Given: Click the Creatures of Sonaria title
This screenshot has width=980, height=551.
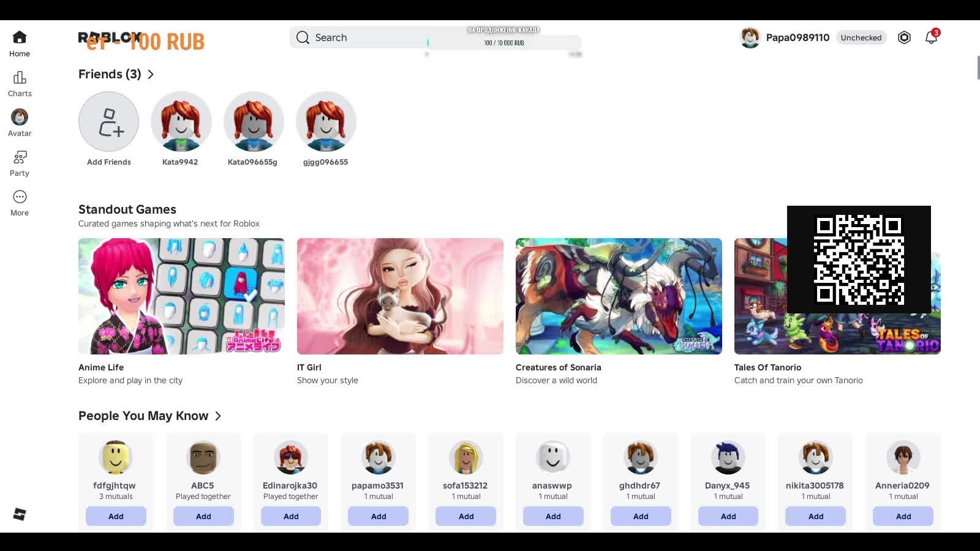Looking at the screenshot, I should click(559, 367).
